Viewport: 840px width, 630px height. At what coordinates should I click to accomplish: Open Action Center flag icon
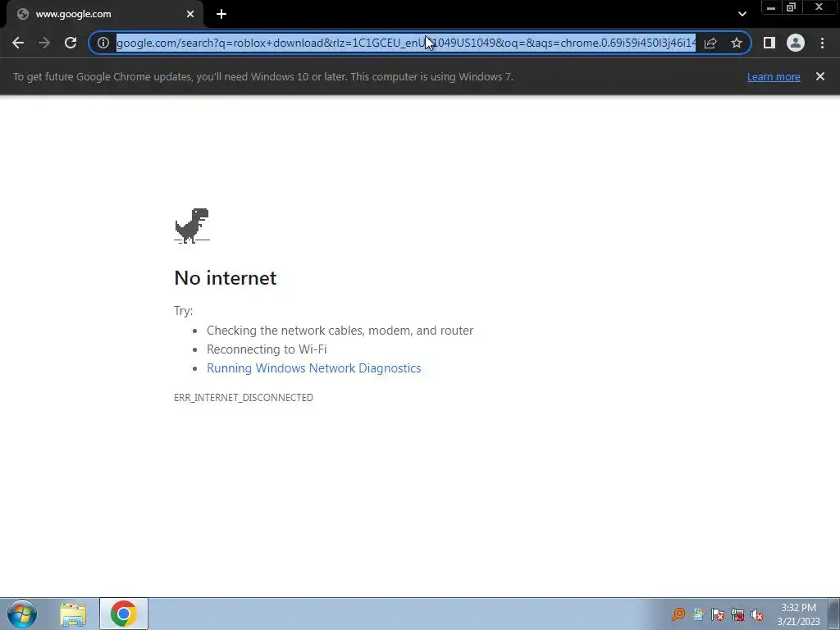point(718,614)
